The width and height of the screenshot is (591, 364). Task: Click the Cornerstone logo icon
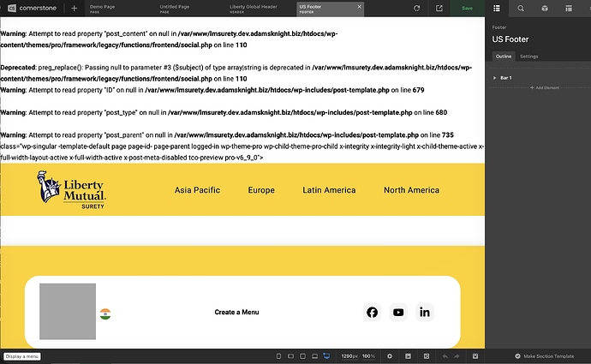pos(12,8)
